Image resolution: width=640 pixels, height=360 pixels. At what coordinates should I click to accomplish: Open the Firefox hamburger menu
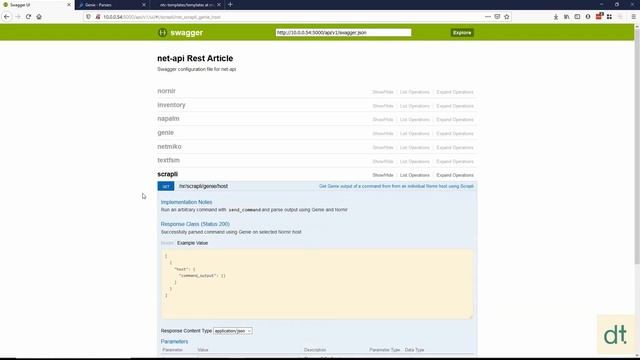[633, 17]
